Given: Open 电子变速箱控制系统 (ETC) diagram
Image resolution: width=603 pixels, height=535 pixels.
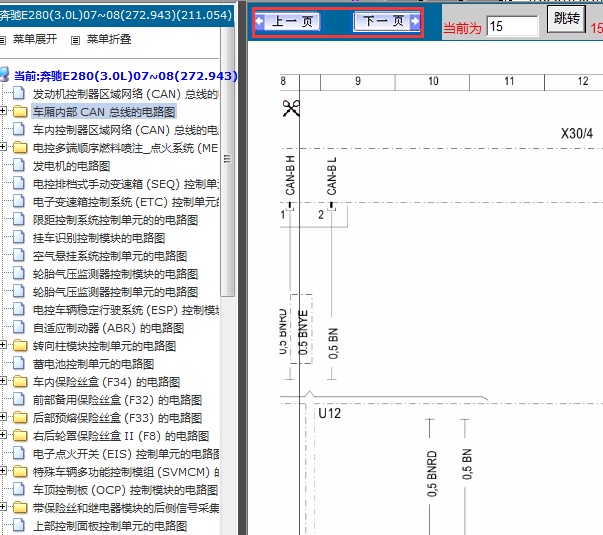Looking at the screenshot, I should point(125,202).
